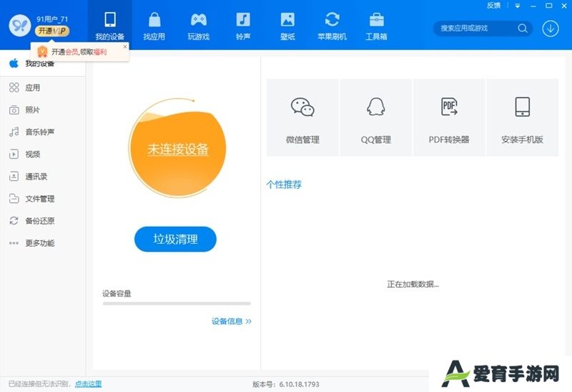Viewport: 572px width, 392px height.
Task: Go to the 壁纸 wallpaper tab
Action: 287,26
